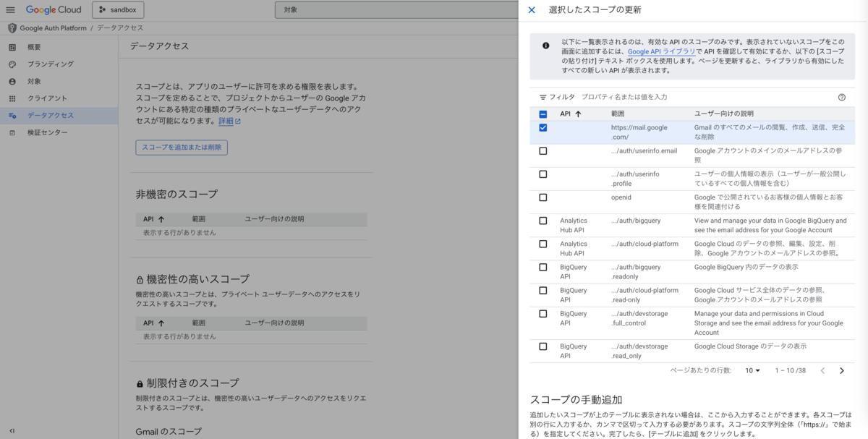Check the Analytics Hub .../auth/bigquery scope
The height and width of the screenshot is (439, 868).
pos(543,221)
